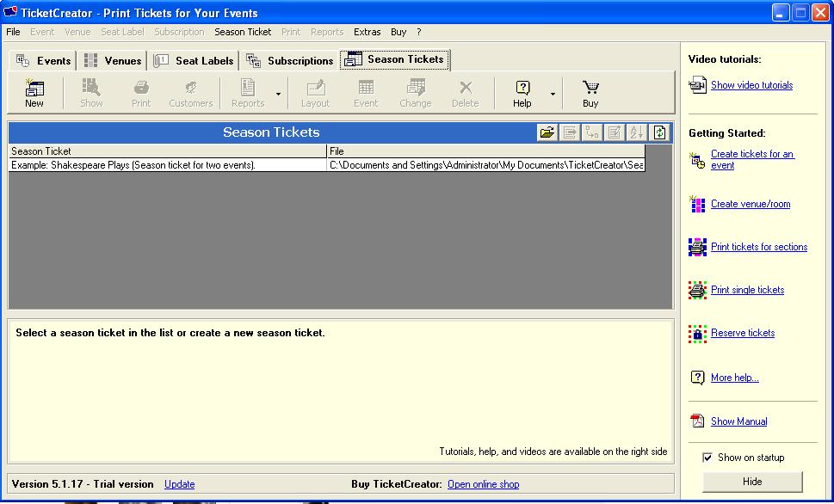Select the Season Tickets tab
The image size is (834, 504).
pyautogui.click(x=395, y=59)
